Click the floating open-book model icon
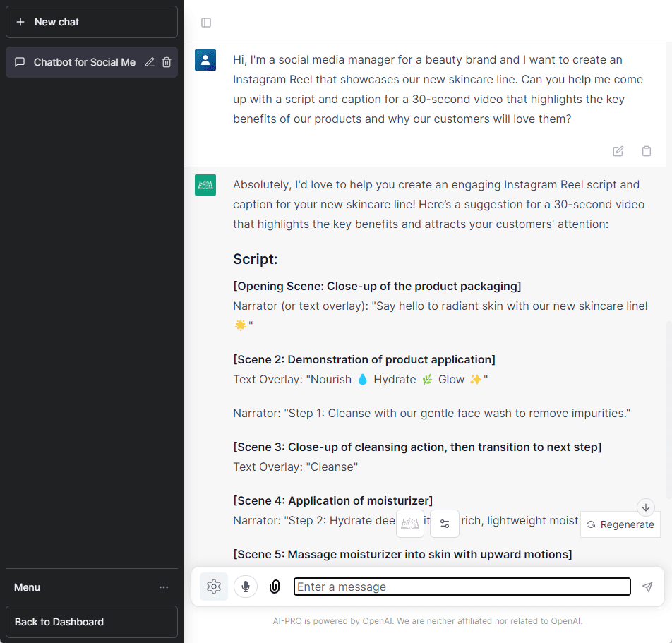 (x=410, y=524)
